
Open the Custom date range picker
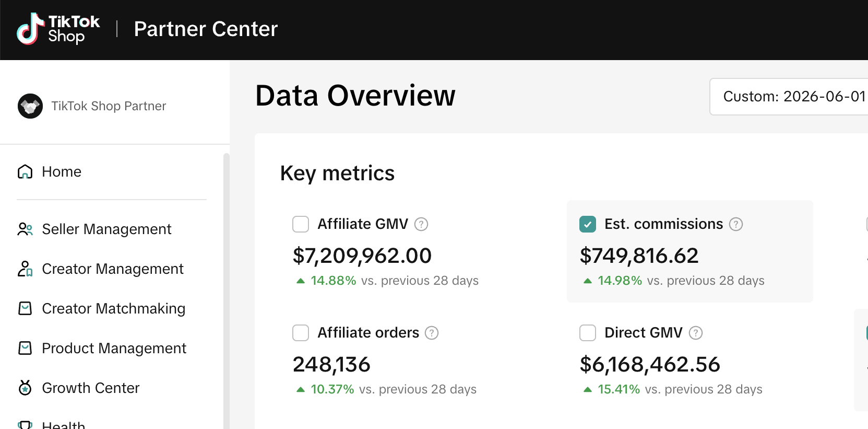pyautogui.click(x=789, y=97)
